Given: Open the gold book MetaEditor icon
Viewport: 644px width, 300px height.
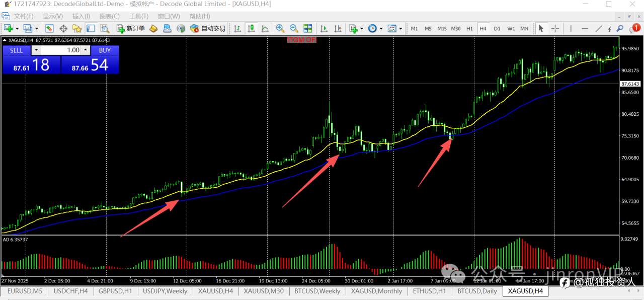Looking at the screenshot, I should [153, 29].
